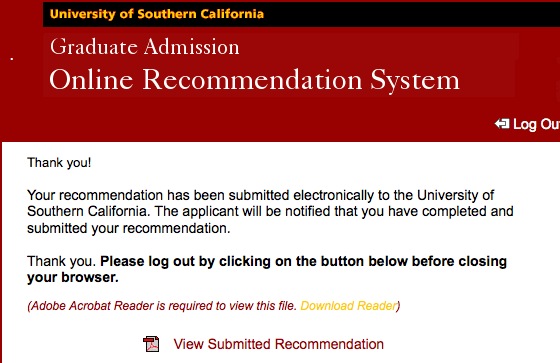560x363 pixels.
Task: Open the Download Reader link
Action: coord(349,306)
